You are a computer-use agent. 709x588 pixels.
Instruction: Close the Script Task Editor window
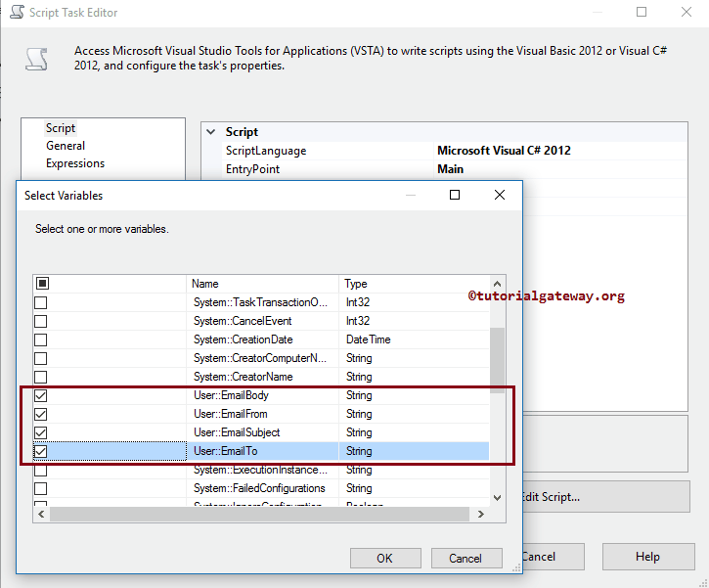pos(687,12)
